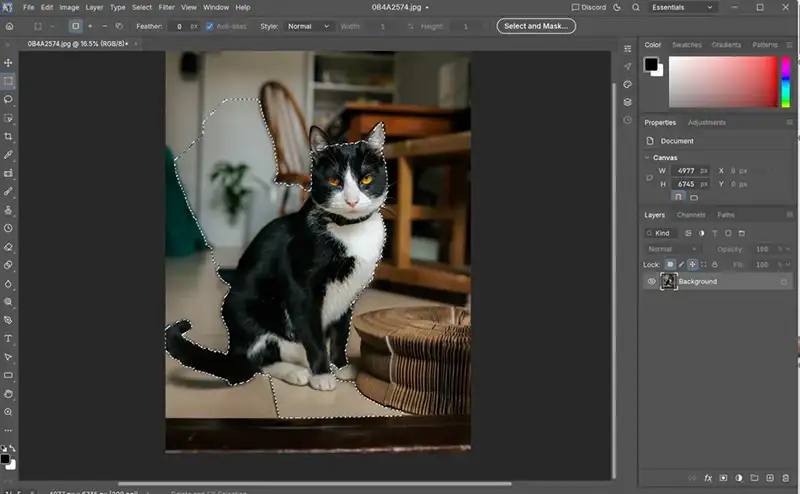
Task: Enable Intersect with selection mode
Action: (x=119, y=26)
